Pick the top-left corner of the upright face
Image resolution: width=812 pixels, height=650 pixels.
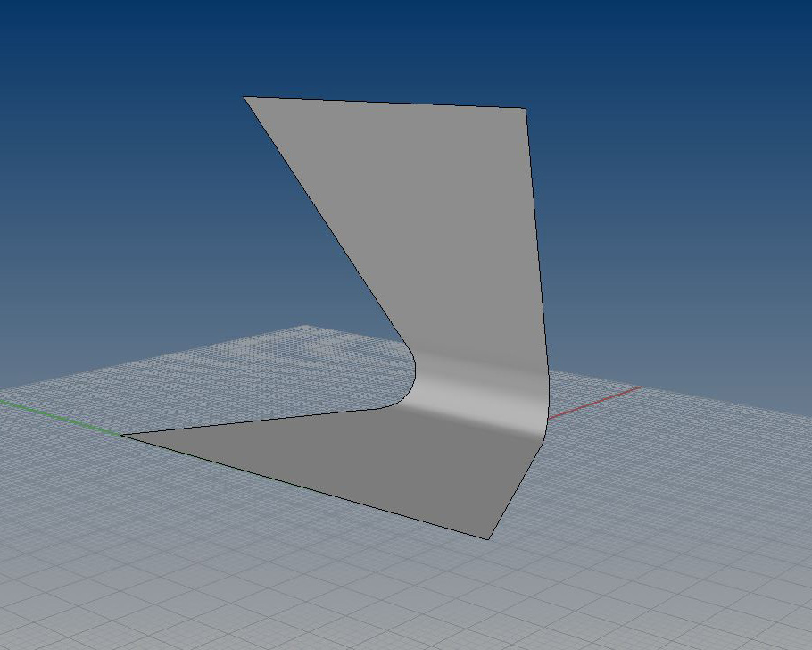click(x=245, y=97)
